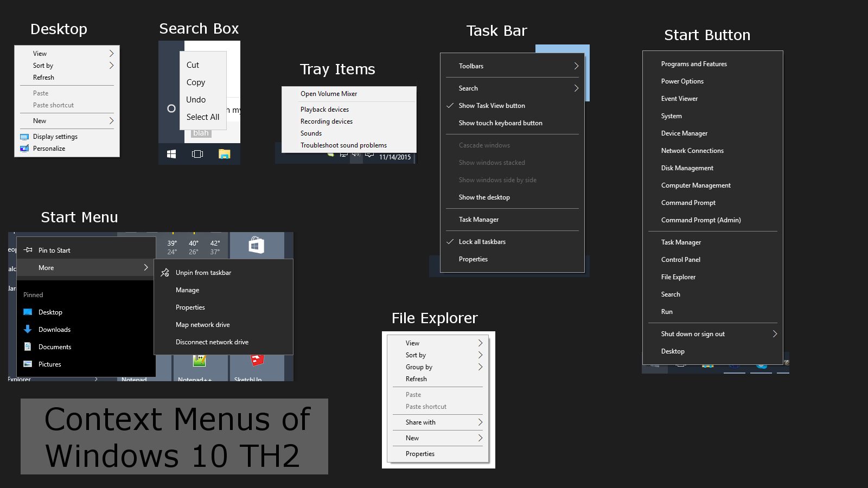Open File Explorer icon in Search Box taskbar
The image size is (868, 488).
point(224,154)
